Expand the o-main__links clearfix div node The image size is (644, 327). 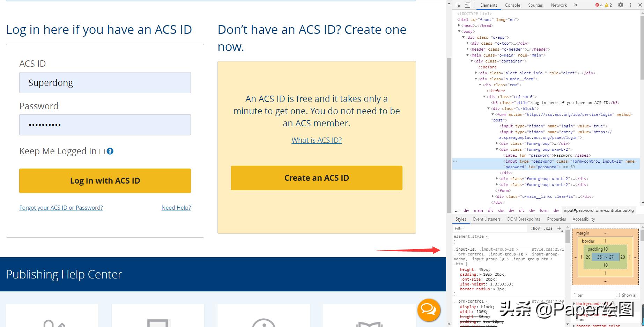493,196
